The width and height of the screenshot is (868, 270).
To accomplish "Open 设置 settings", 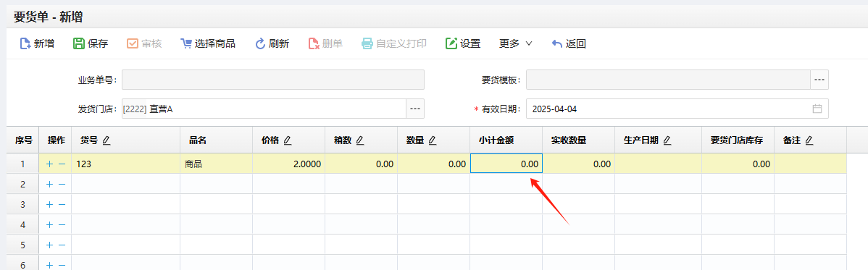I will [x=463, y=43].
